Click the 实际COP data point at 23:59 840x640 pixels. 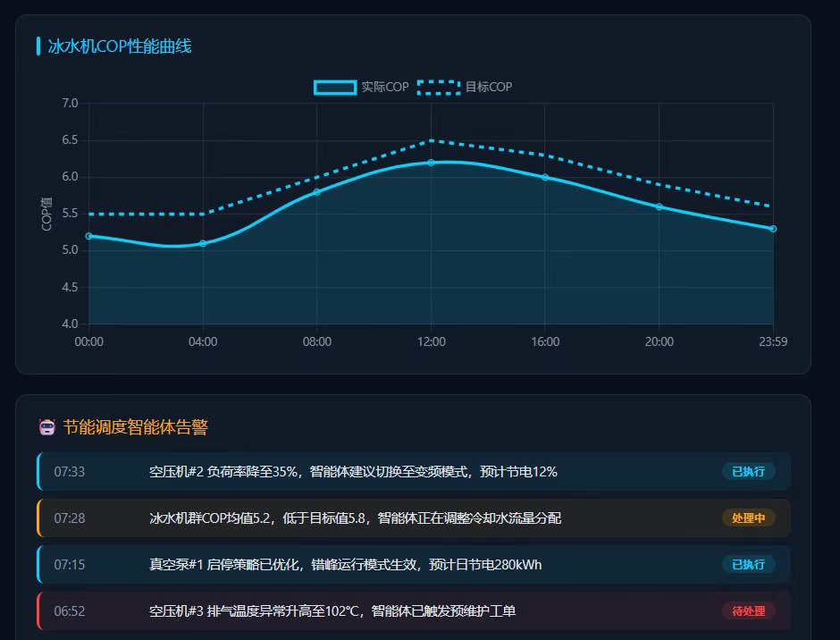coord(773,229)
